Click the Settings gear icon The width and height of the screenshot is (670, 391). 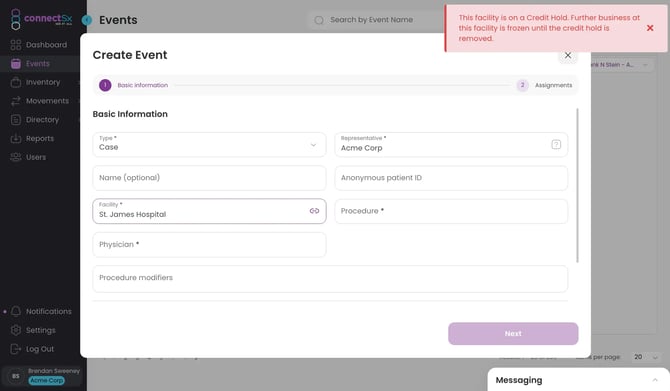16,330
